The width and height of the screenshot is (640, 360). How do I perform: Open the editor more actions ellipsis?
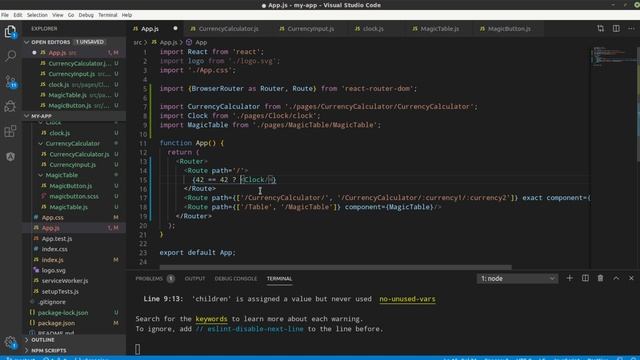click(631, 29)
